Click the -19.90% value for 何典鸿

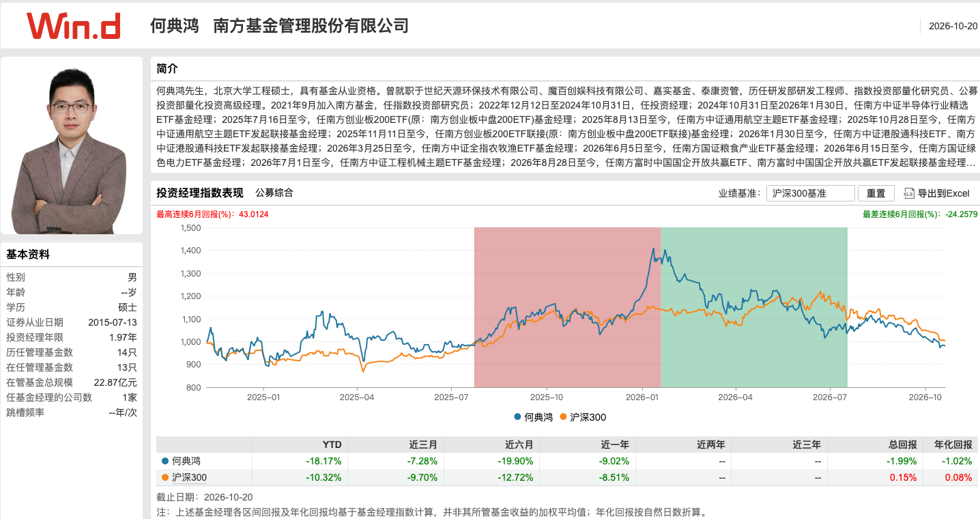pyautogui.click(x=515, y=461)
